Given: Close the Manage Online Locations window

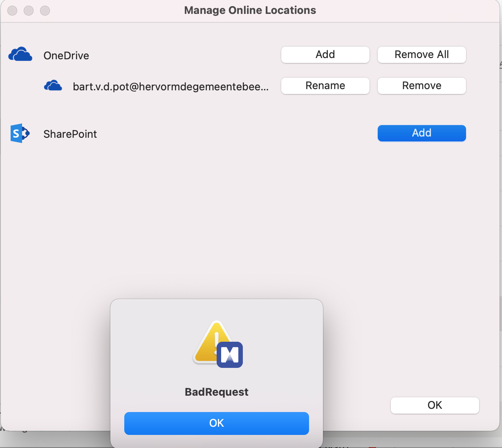Looking at the screenshot, I should (12, 11).
